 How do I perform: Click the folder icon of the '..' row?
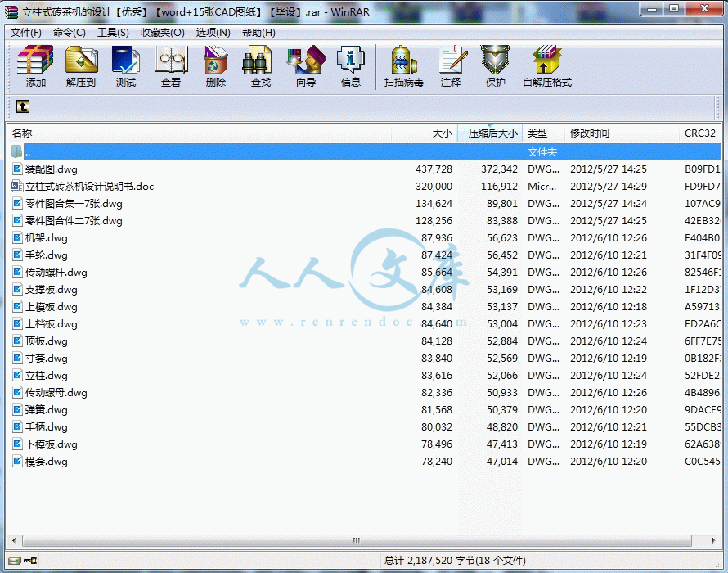pos(16,151)
